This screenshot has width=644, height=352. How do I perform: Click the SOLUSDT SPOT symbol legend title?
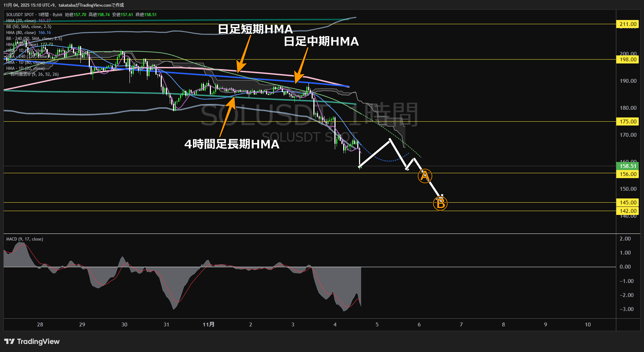point(20,15)
